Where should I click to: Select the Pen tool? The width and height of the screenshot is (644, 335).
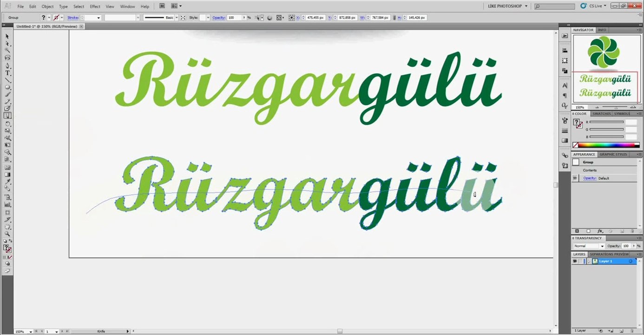7,66
